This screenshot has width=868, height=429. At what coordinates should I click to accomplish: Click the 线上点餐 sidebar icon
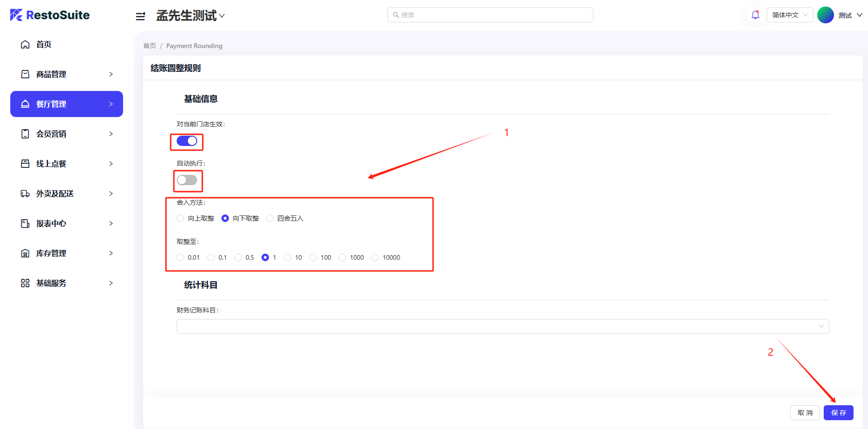25,164
